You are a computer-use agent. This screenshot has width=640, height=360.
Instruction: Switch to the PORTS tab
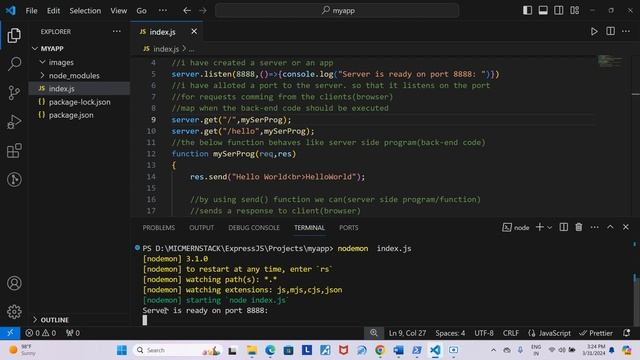(349, 228)
